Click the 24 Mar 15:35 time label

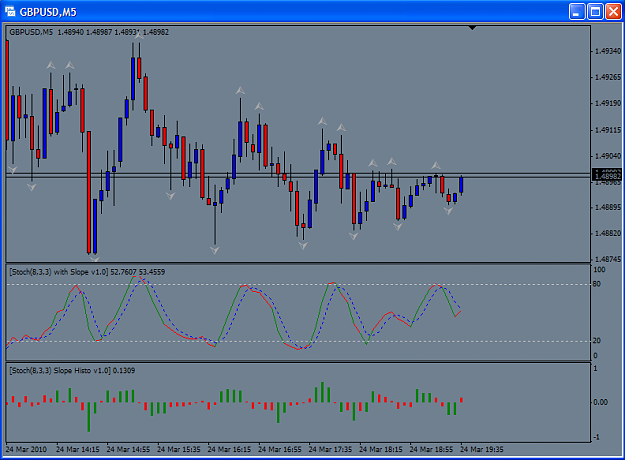(x=179, y=449)
